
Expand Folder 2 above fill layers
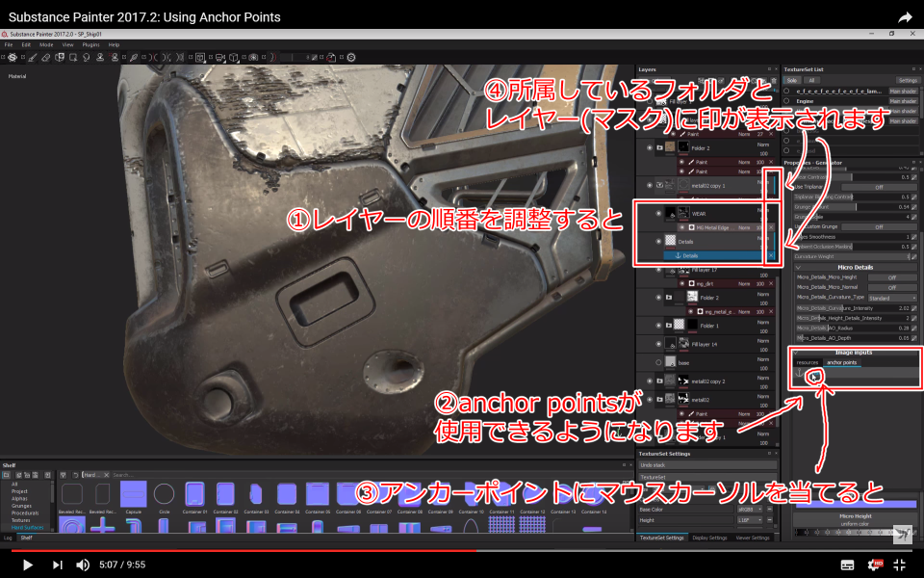click(x=659, y=147)
